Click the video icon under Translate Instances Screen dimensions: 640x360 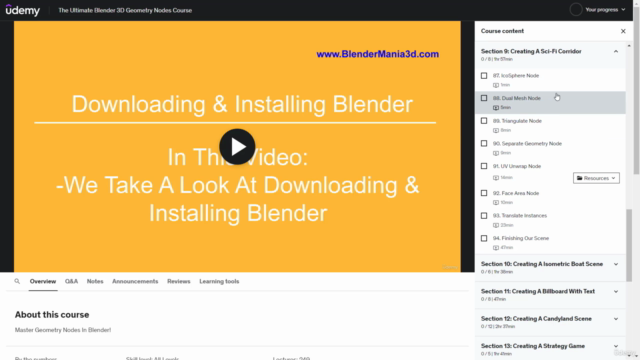point(496,225)
